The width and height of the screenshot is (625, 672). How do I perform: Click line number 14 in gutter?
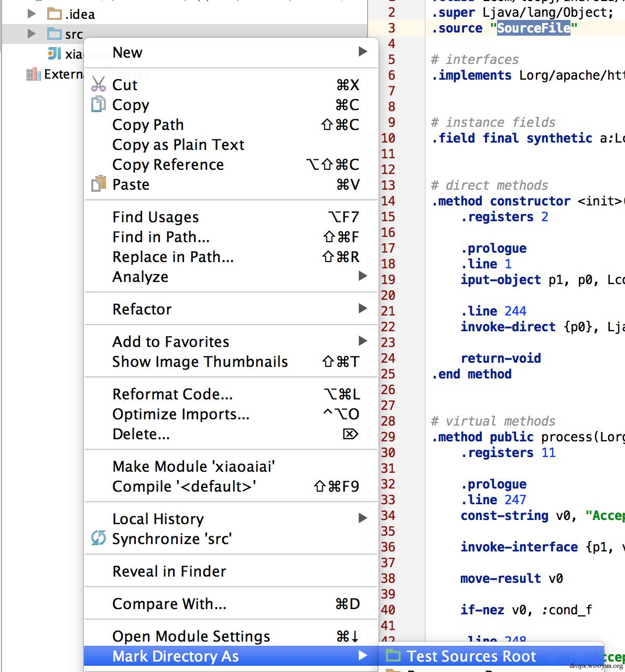pos(388,201)
